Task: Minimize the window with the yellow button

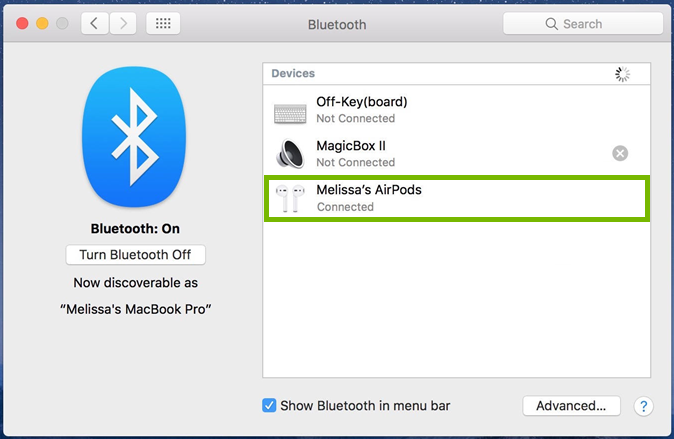Action: point(42,23)
